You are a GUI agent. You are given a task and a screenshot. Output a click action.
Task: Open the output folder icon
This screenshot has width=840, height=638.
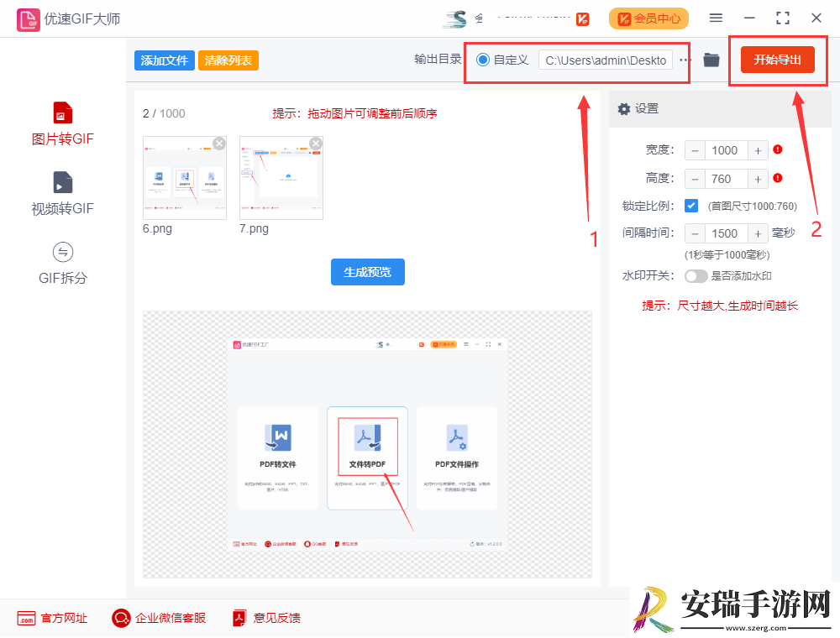click(x=711, y=60)
